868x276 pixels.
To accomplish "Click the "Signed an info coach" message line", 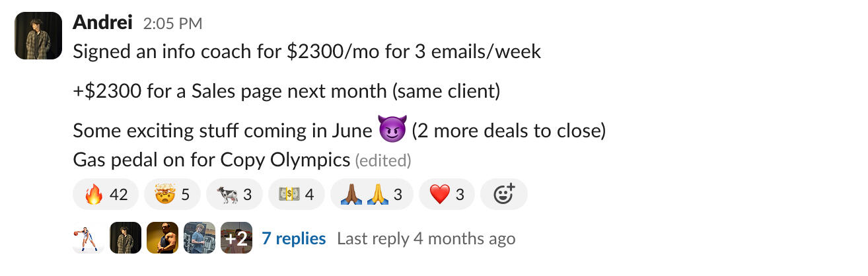I will click(307, 52).
